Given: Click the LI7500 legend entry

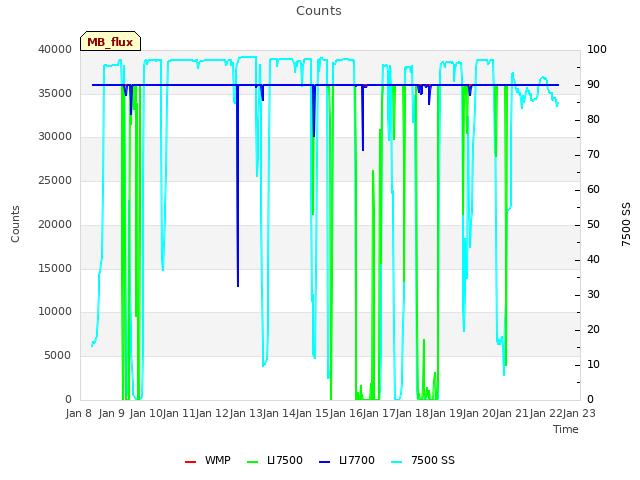Looking at the screenshot, I should [275, 460].
